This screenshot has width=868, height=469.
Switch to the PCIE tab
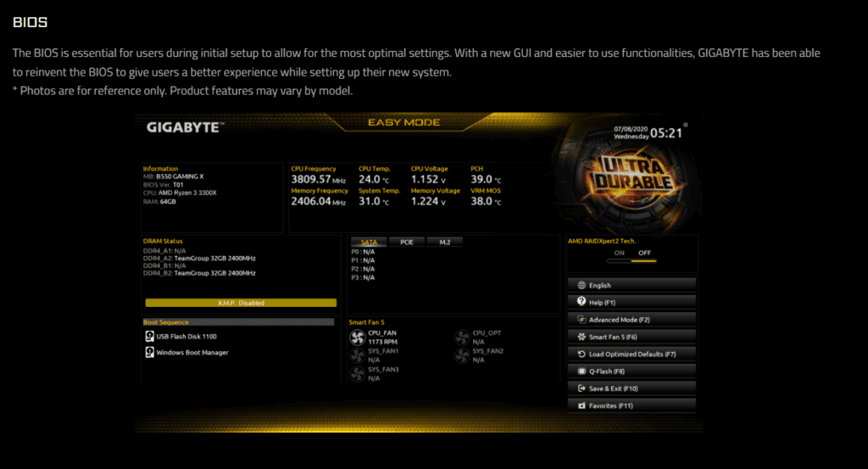pyautogui.click(x=406, y=242)
